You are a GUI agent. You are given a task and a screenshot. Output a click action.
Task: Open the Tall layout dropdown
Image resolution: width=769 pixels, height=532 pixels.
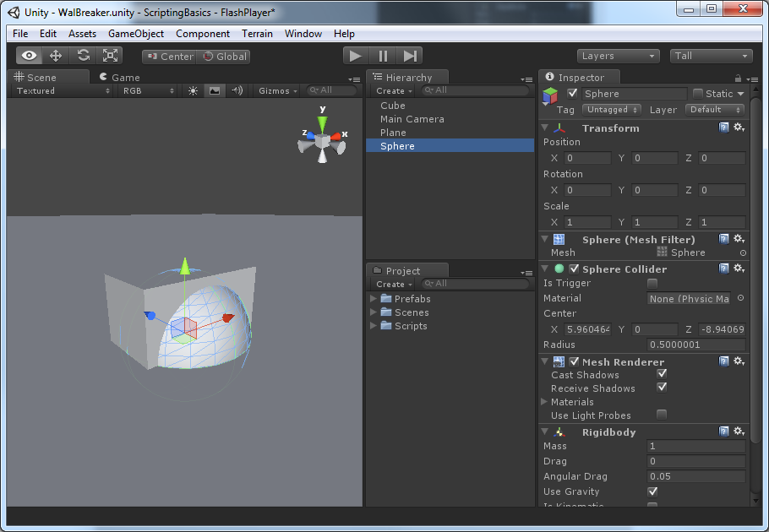click(712, 57)
